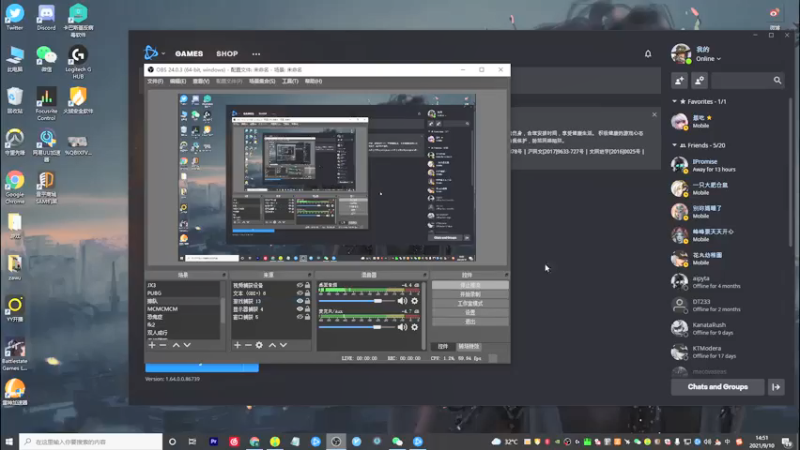Open Discord from the desktop
800x450 pixels.
click(46, 18)
